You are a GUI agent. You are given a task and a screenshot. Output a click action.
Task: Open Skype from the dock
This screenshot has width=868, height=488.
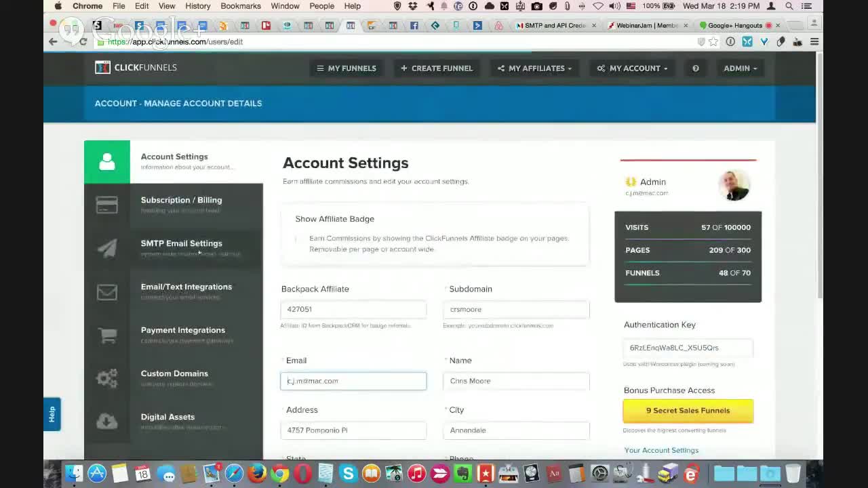[x=348, y=473]
